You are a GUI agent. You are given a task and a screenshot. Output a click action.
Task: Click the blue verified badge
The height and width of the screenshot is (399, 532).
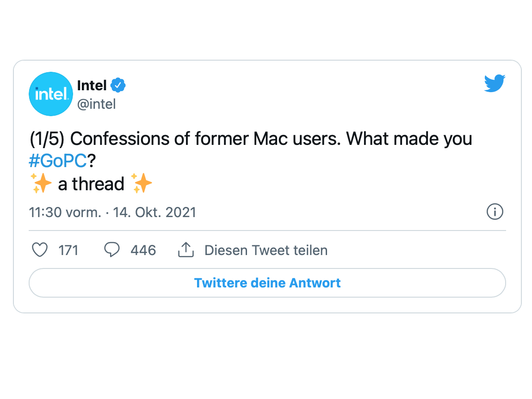point(118,85)
